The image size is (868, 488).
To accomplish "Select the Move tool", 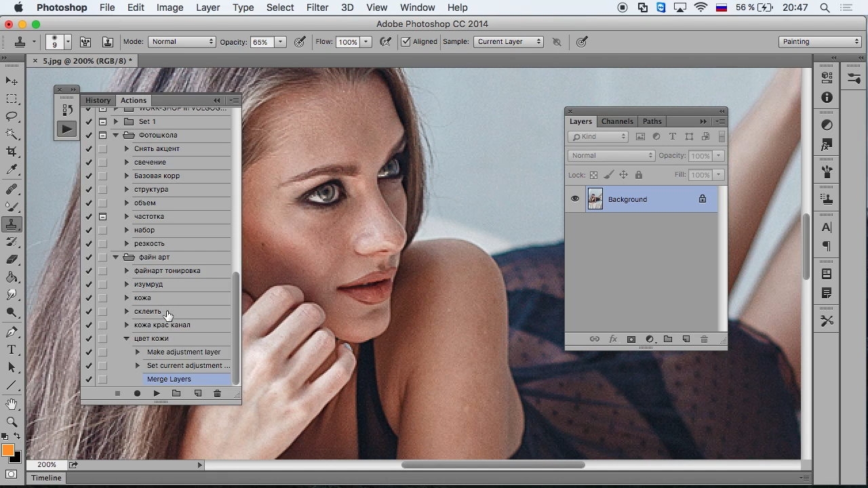I will click(12, 81).
